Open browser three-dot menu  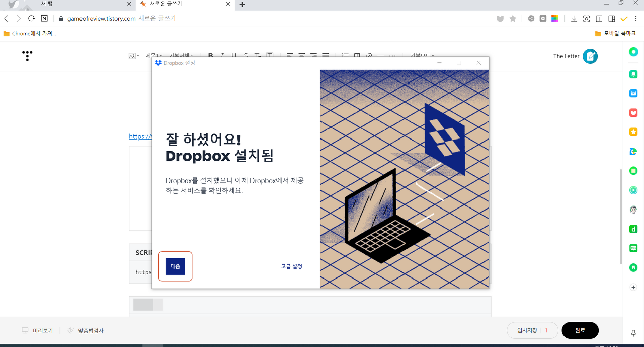(637, 19)
